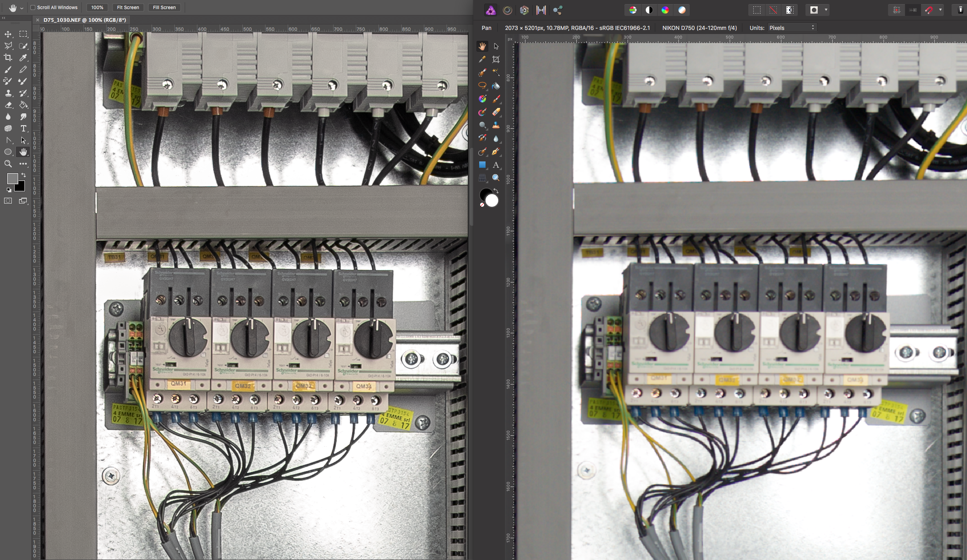The height and width of the screenshot is (560, 967).
Task: Click the Fill Screen button
Action: point(164,7)
